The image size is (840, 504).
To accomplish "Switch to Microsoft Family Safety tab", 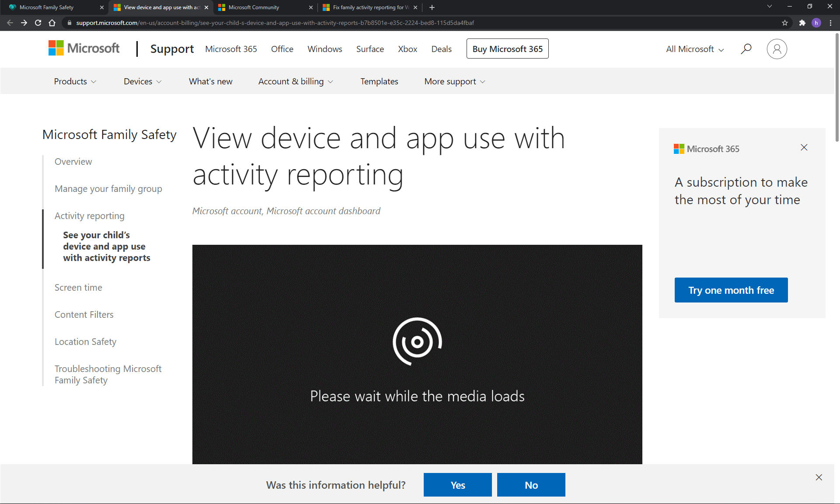I will [52, 7].
